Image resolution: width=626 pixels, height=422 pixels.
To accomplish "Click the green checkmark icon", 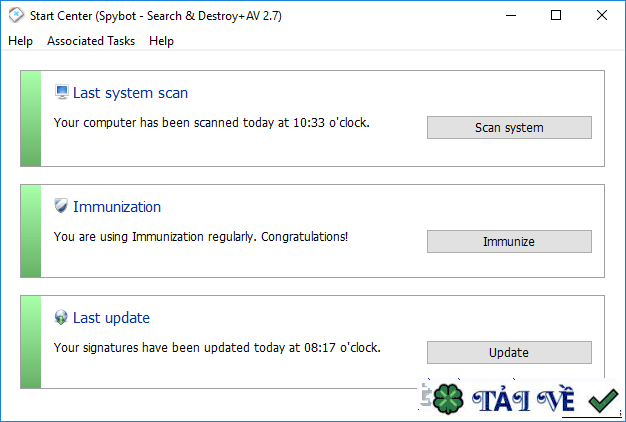I will coord(602,401).
